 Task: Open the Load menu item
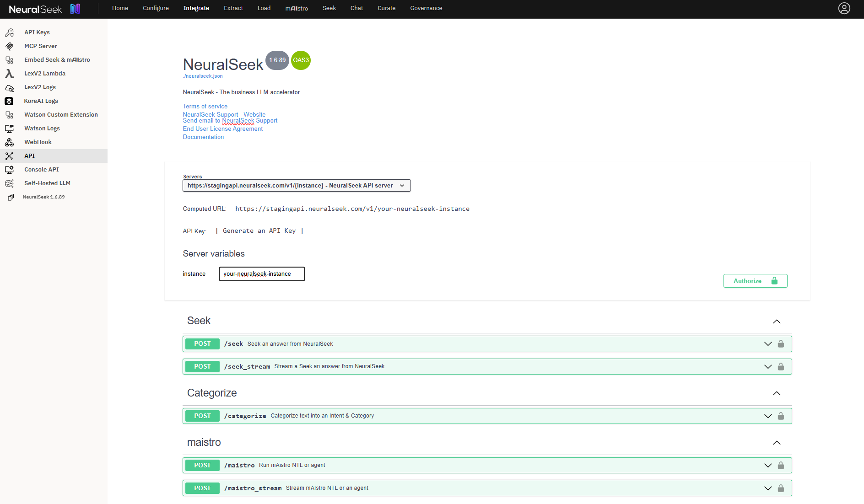[x=264, y=8]
